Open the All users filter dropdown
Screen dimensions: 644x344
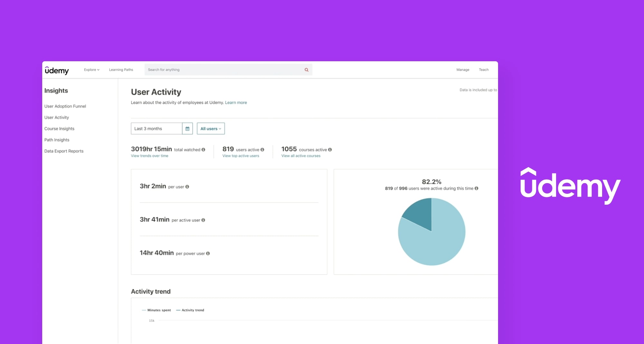[211, 129]
